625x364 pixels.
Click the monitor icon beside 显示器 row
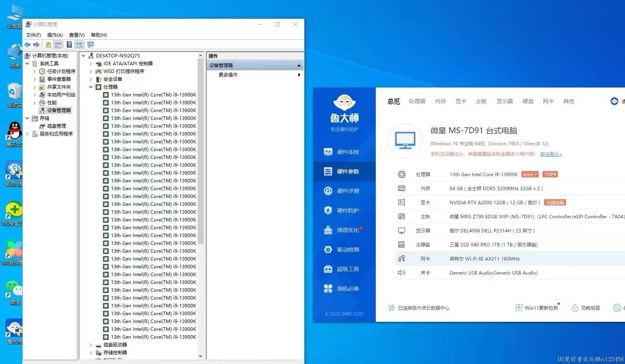pos(402,230)
